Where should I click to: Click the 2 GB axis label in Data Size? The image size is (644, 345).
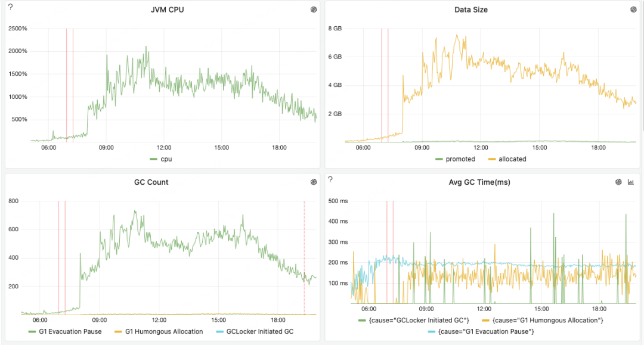pyautogui.click(x=335, y=114)
